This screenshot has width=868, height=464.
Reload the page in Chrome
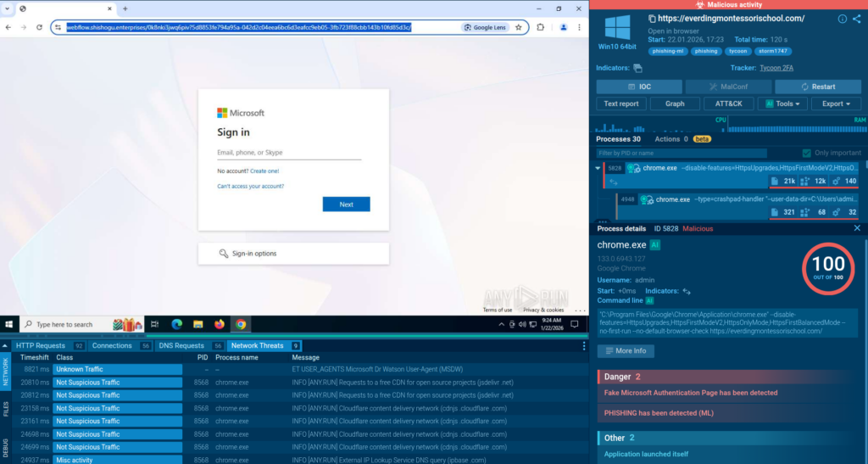click(37, 27)
